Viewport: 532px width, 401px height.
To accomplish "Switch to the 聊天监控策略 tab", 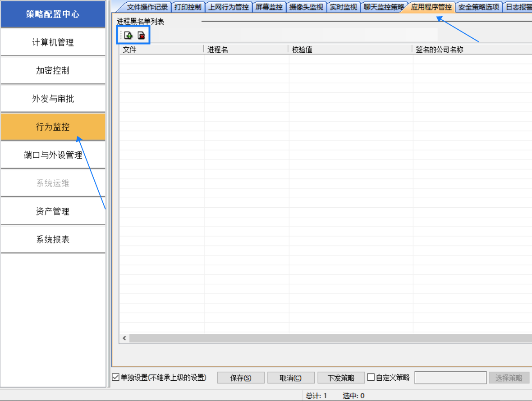I will tap(383, 7).
